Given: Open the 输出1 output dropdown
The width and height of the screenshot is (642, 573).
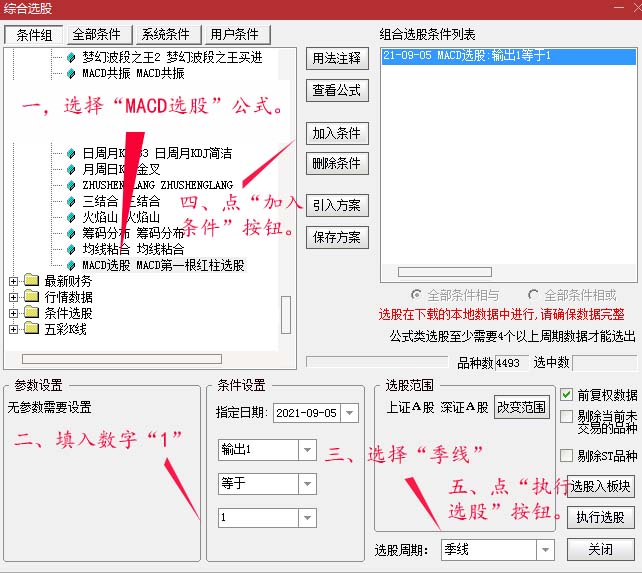Looking at the screenshot, I should coord(307,450).
